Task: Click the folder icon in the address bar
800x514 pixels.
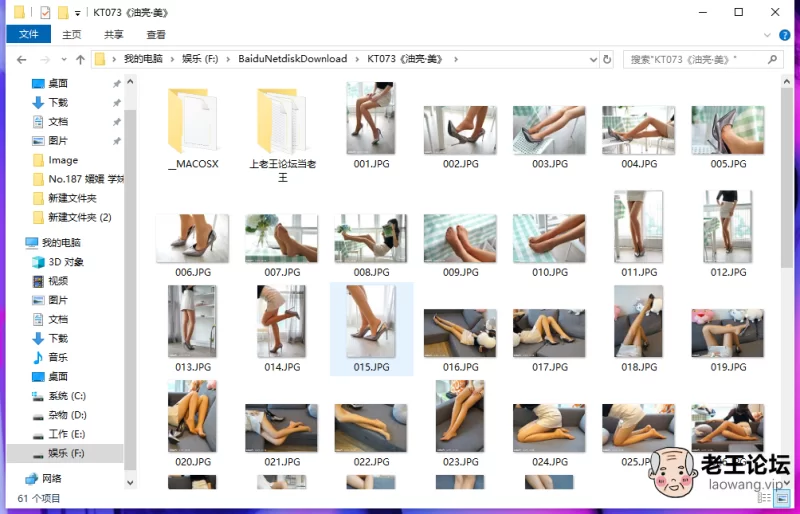Action: pos(101,59)
